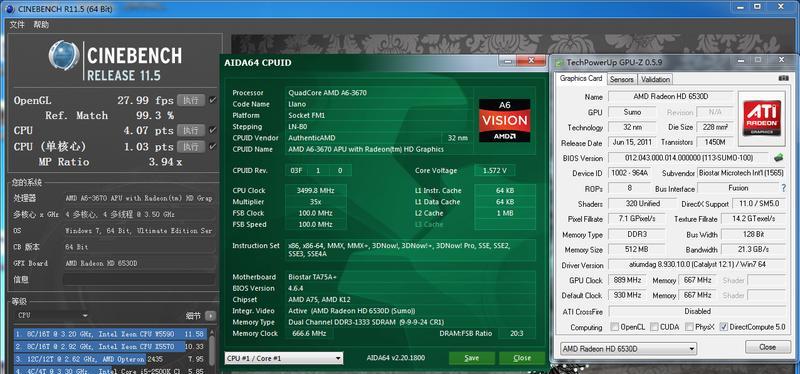The width and height of the screenshot is (800, 374).
Task: Select the Intel Xeon CPU W5590 ranking row
Action: click(110, 334)
